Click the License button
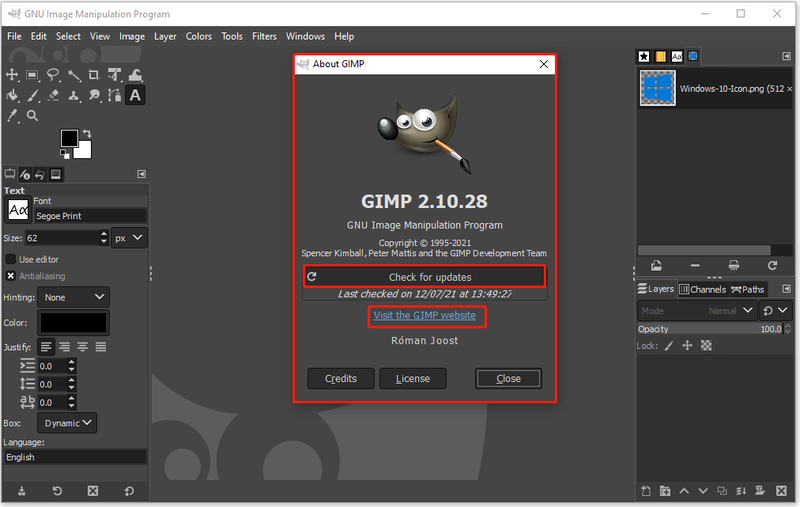 click(x=413, y=378)
